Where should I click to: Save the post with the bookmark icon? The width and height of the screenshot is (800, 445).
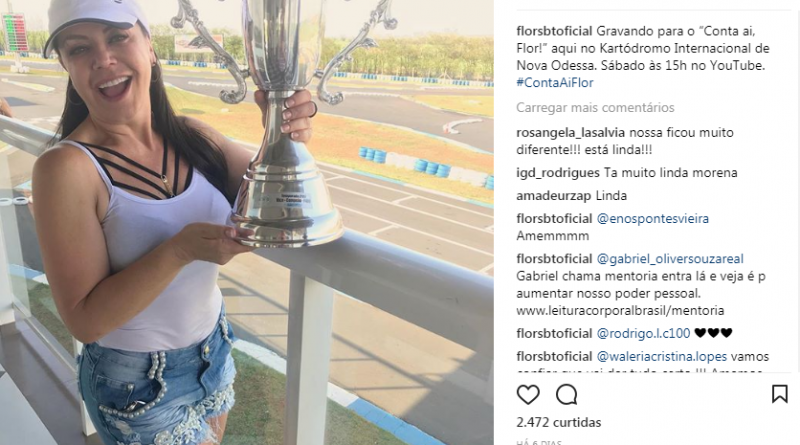(x=780, y=394)
